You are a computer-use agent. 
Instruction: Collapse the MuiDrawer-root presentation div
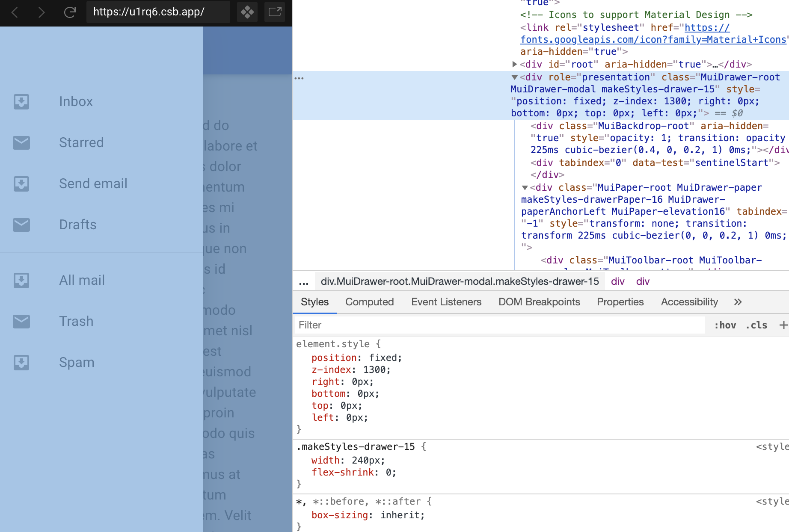[x=515, y=77]
